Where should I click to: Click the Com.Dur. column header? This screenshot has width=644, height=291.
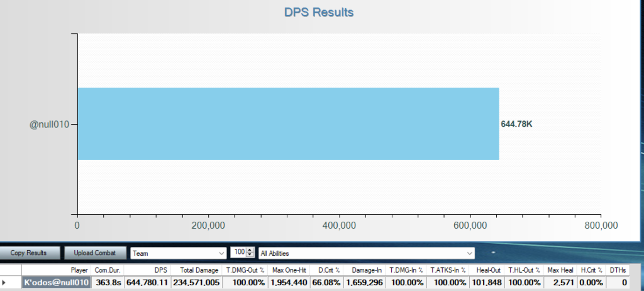[108, 270]
